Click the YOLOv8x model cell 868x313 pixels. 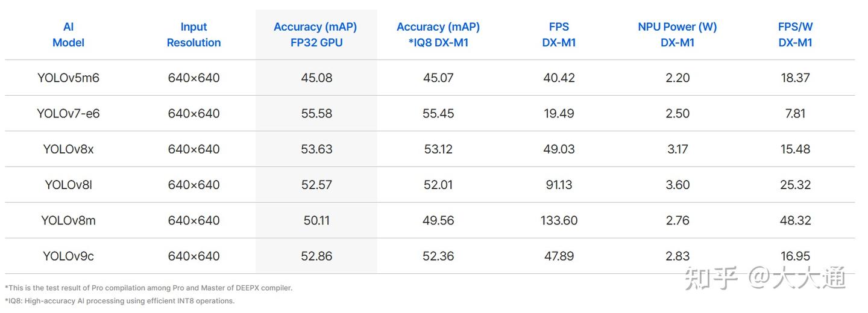point(68,149)
